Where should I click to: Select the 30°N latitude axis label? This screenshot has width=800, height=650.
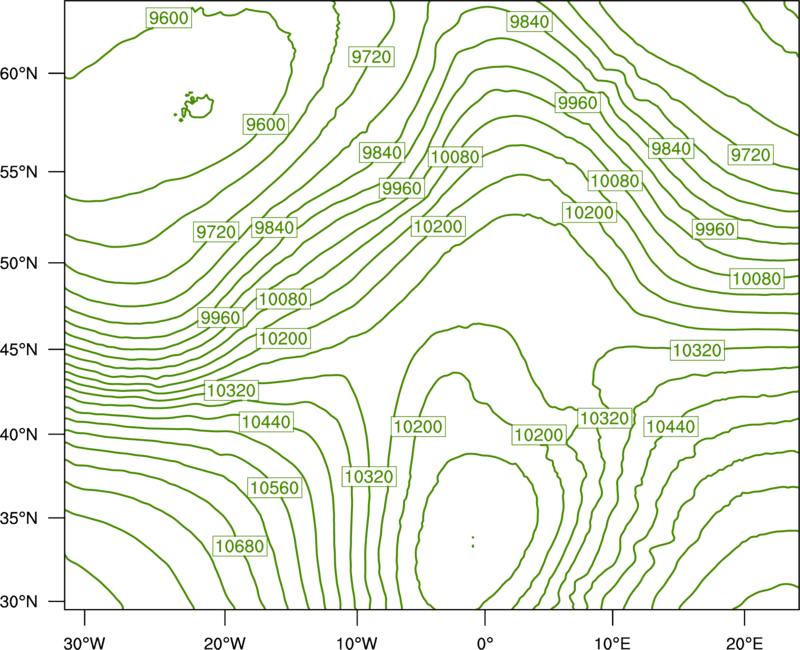coord(19,602)
